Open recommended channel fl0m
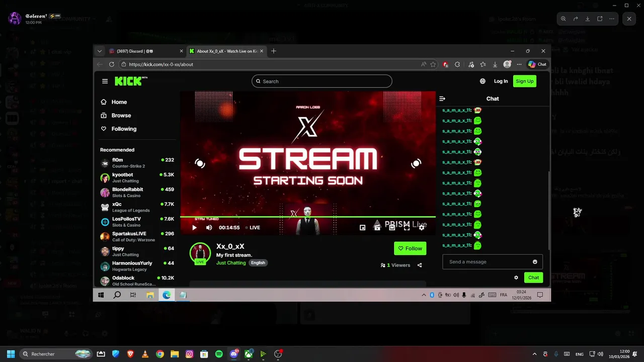Screen dimensions: 644x362 click(x=137, y=163)
